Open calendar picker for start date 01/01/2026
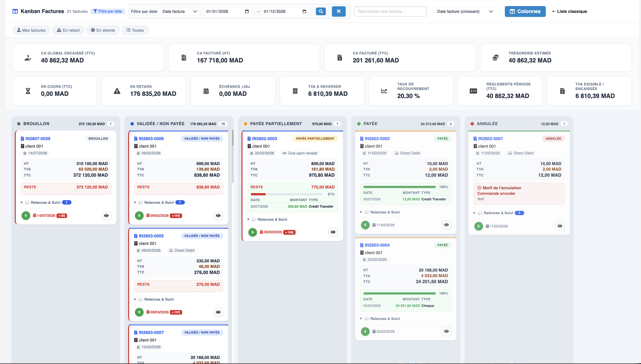 pyautogui.click(x=247, y=11)
